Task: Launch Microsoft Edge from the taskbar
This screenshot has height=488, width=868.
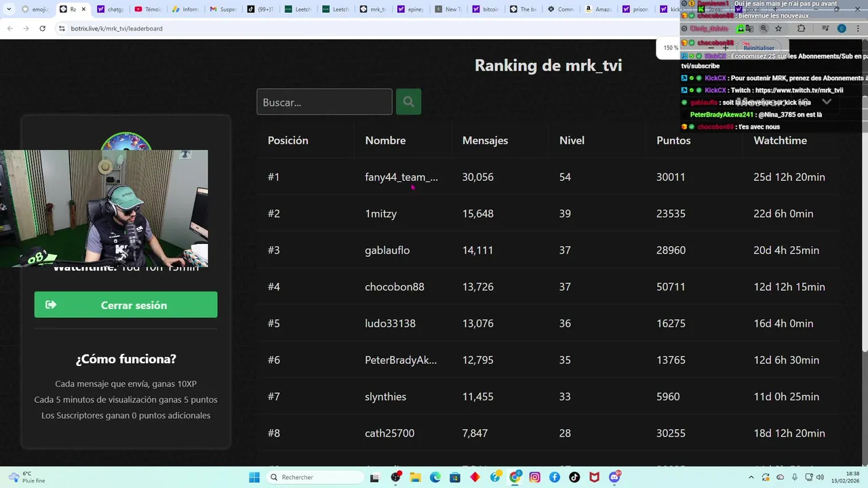Action: (x=435, y=477)
